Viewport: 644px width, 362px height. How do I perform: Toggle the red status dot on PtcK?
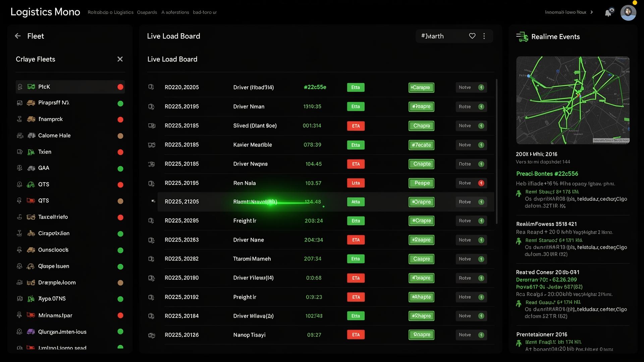(x=120, y=87)
